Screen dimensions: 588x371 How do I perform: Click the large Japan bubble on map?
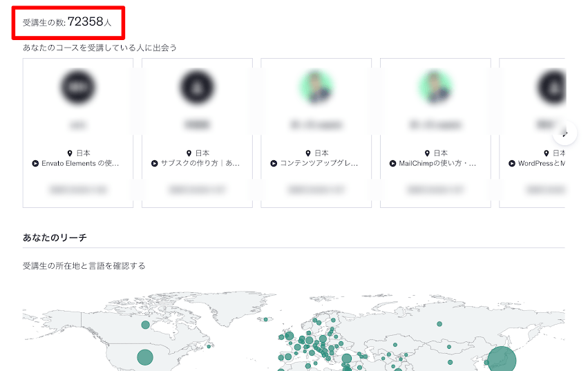point(502,360)
